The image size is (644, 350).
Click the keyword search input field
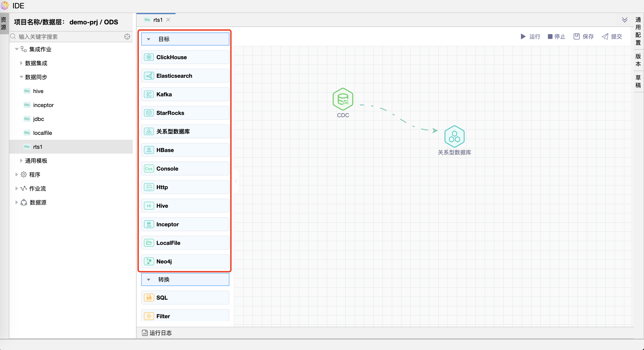coord(70,37)
